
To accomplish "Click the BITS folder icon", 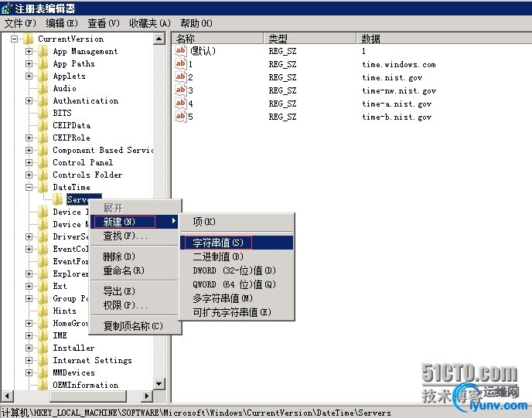I will click(x=43, y=113).
